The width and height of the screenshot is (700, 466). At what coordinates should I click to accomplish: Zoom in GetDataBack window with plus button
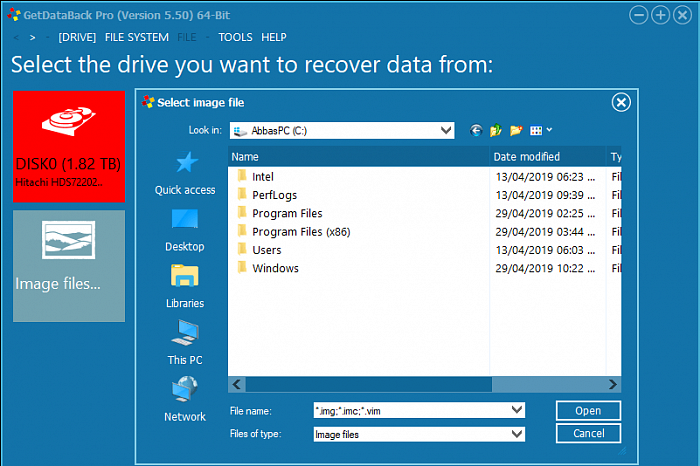click(660, 15)
